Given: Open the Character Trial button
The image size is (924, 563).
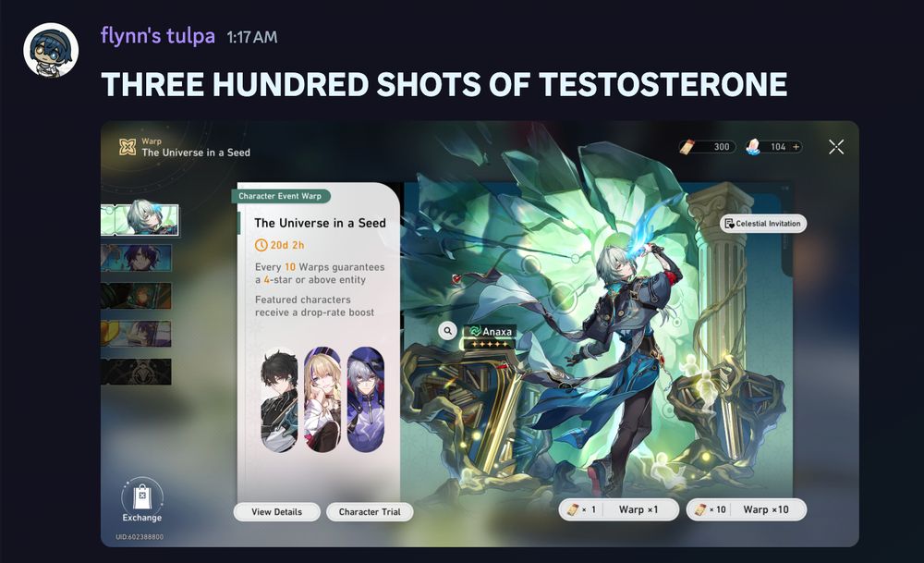Looking at the screenshot, I should [x=370, y=512].
